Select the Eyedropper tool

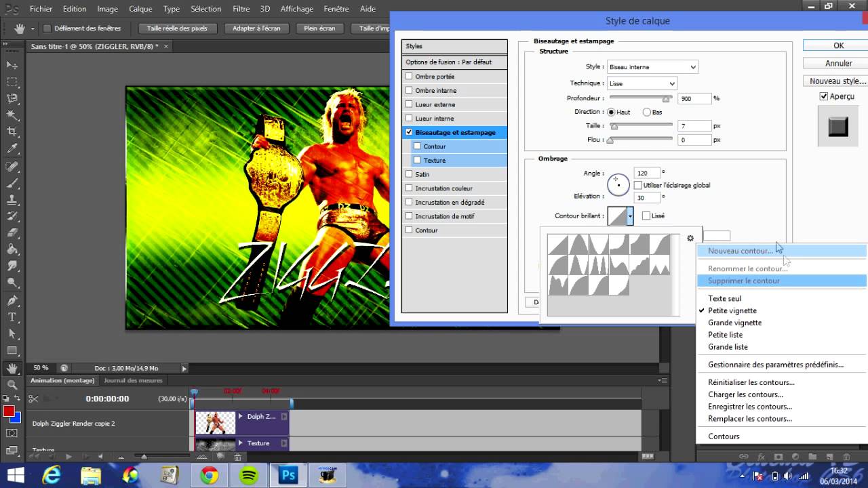coord(12,149)
